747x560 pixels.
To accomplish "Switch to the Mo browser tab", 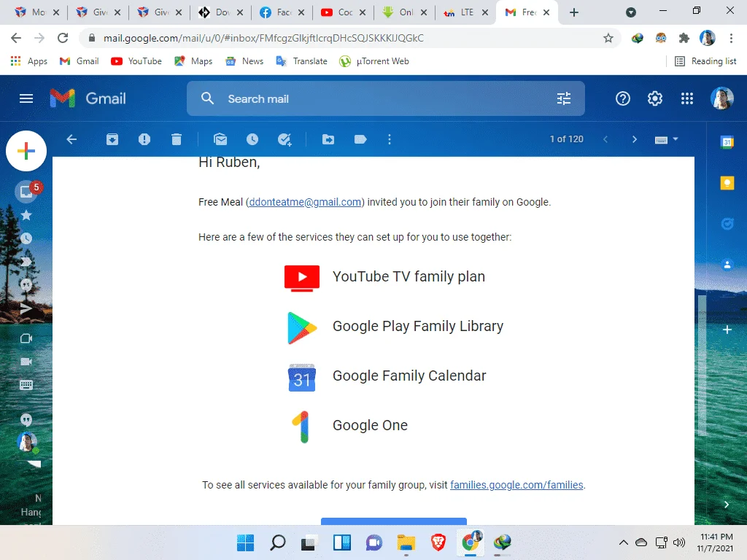I will [x=37, y=12].
